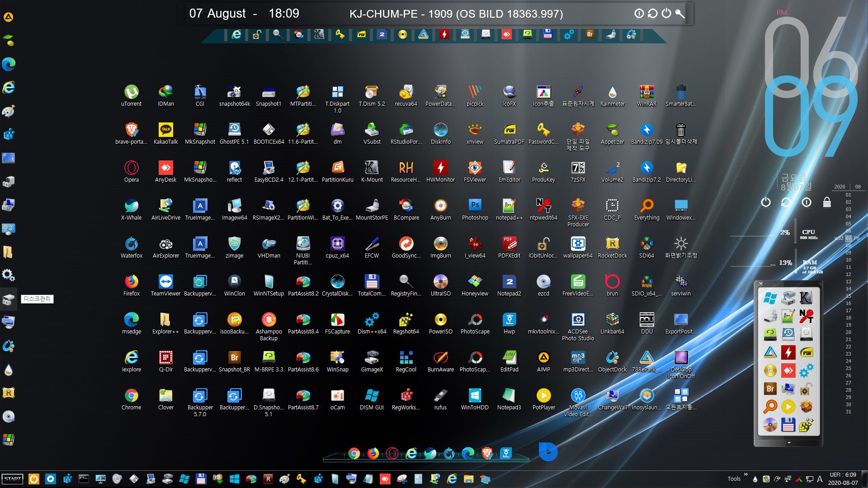The height and width of the screenshot is (488, 868).
Task: Open the Chrome desktop icon
Action: point(131,399)
